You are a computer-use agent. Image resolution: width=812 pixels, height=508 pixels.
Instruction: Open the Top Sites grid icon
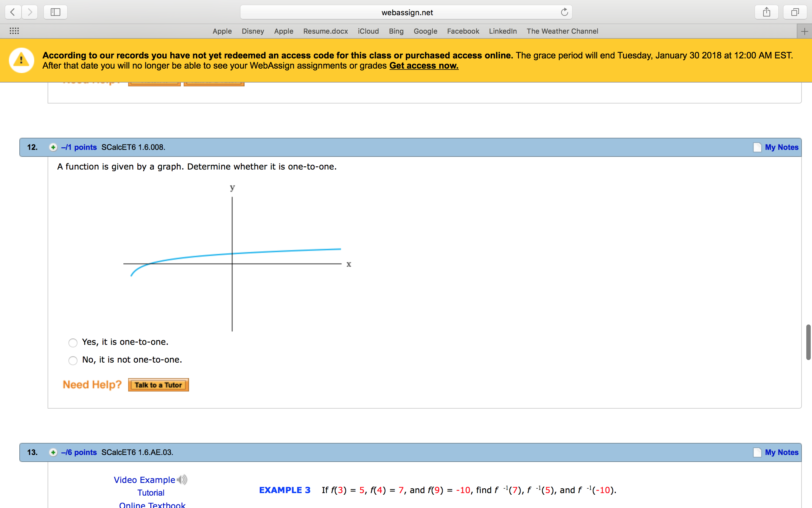(x=14, y=31)
